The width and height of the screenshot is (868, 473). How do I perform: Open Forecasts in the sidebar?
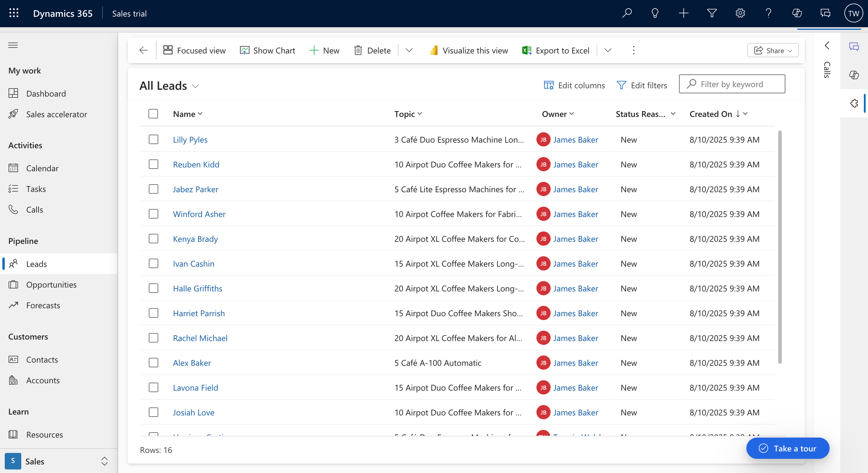tap(59, 305)
